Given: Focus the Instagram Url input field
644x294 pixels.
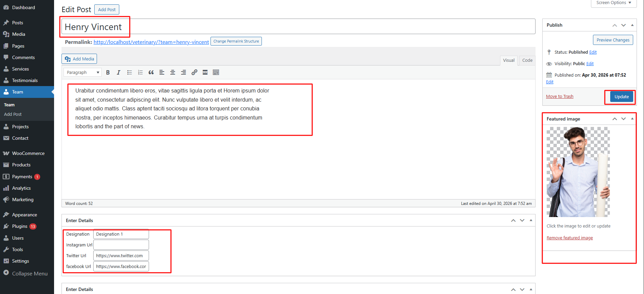Looking at the screenshot, I should click(x=121, y=245).
